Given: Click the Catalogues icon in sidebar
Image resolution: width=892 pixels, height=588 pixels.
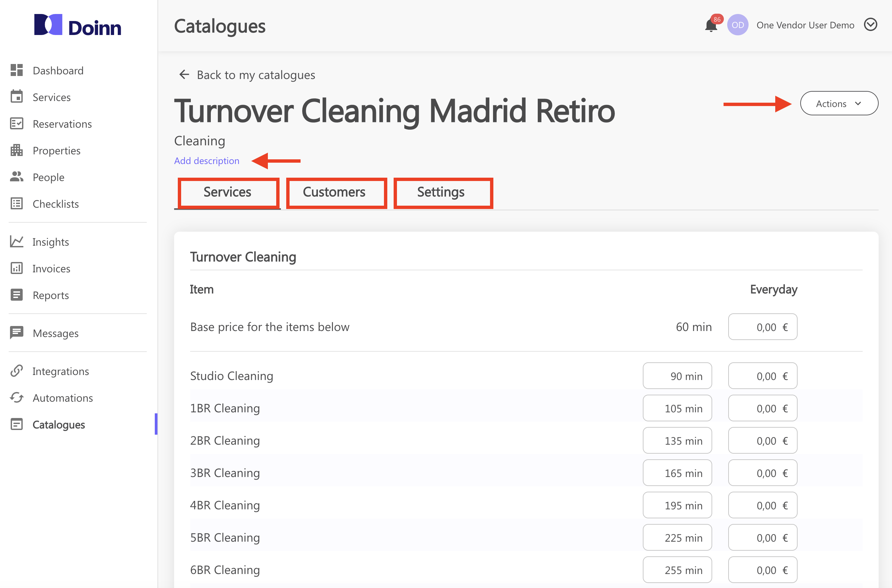Looking at the screenshot, I should pos(16,424).
